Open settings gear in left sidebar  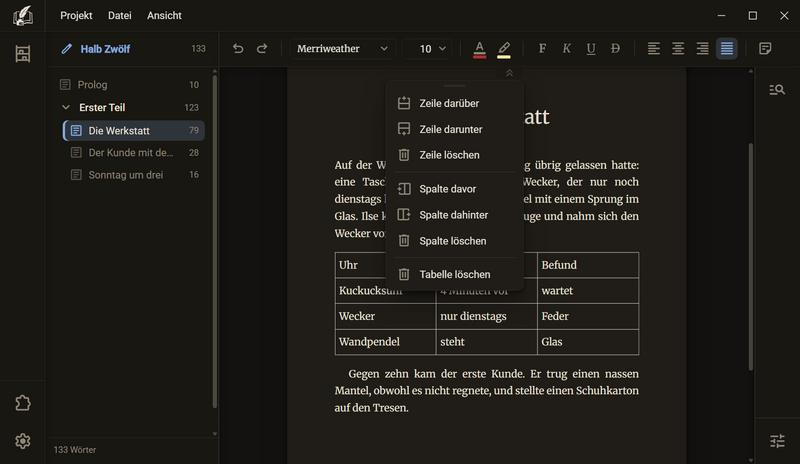[22, 441]
